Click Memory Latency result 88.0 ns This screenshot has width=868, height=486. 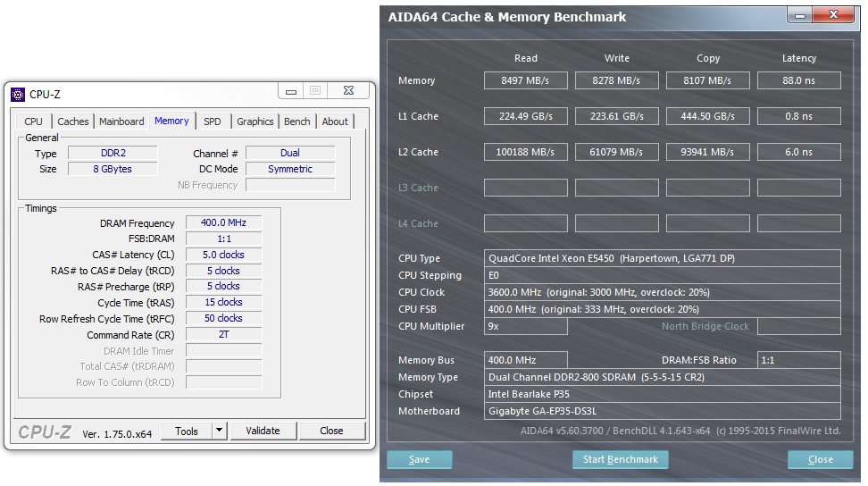799,80
